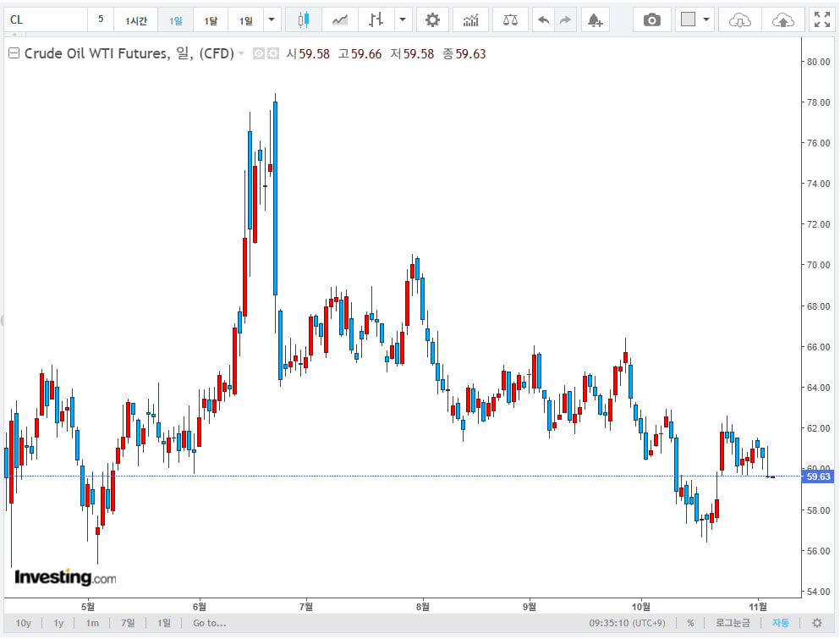Set range to 1y at bottom

pos(58,623)
